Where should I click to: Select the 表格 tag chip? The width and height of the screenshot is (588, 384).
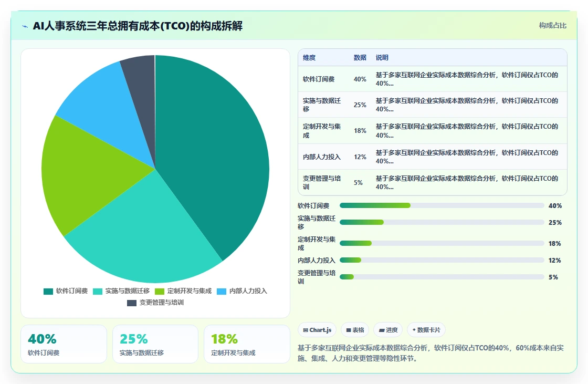(x=355, y=330)
